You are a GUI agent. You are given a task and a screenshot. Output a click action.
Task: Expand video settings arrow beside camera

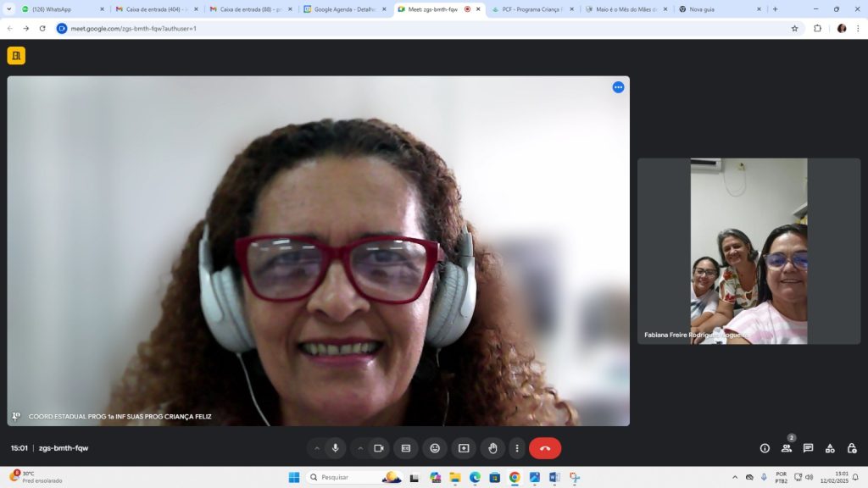pyautogui.click(x=360, y=448)
